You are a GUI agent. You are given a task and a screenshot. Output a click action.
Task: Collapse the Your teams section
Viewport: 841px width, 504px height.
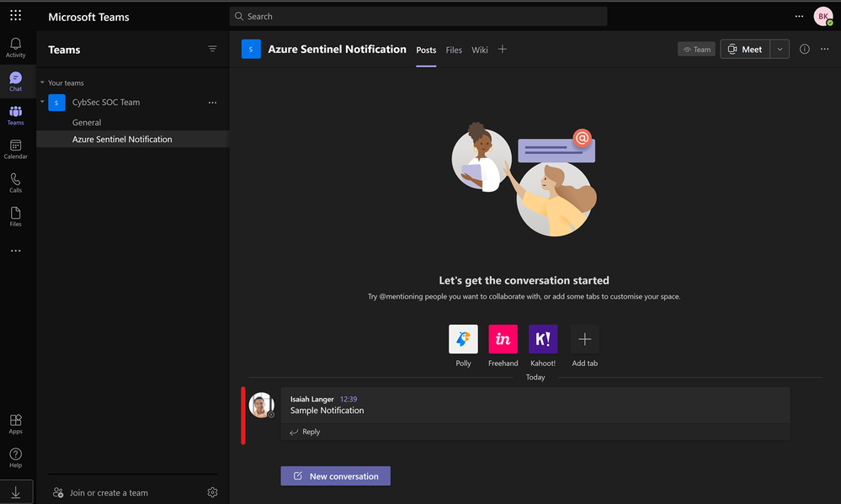tap(42, 82)
